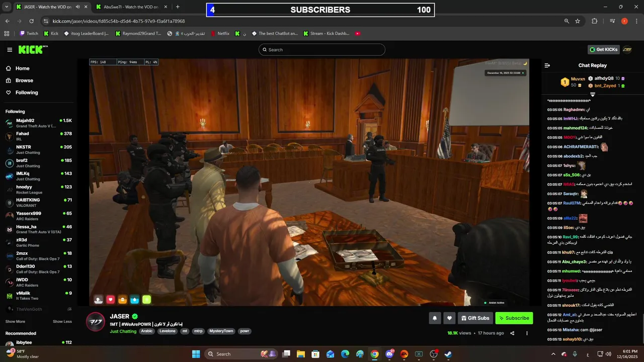This screenshot has height=362, width=644.
Task: Show hidden system tray icons
Action: (553, 354)
